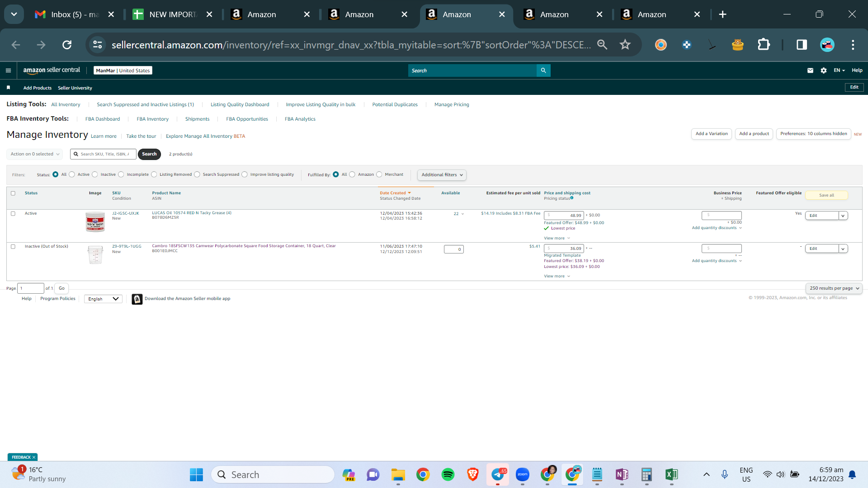
Task: Select the Fulfilled By Merchant radio filter
Action: (379, 174)
